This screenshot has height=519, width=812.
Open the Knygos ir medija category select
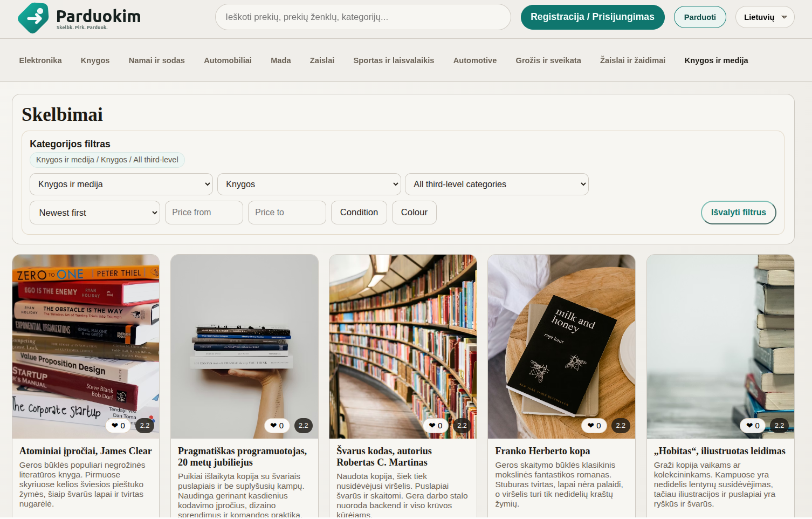[x=121, y=184]
